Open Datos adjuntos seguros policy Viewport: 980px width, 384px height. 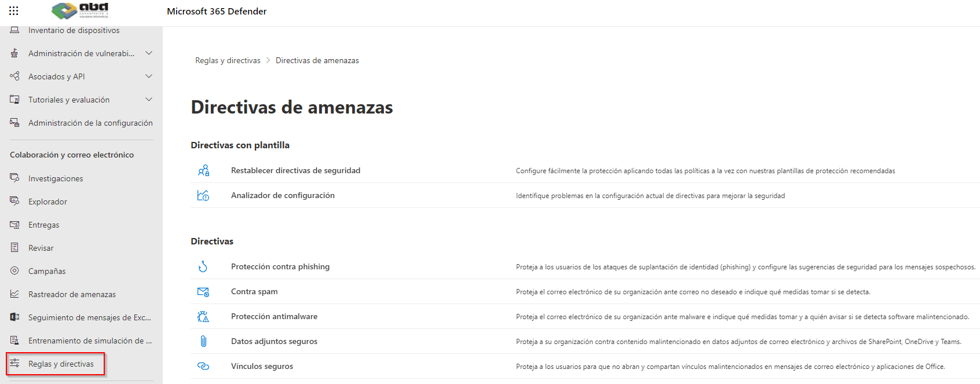[x=274, y=341]
